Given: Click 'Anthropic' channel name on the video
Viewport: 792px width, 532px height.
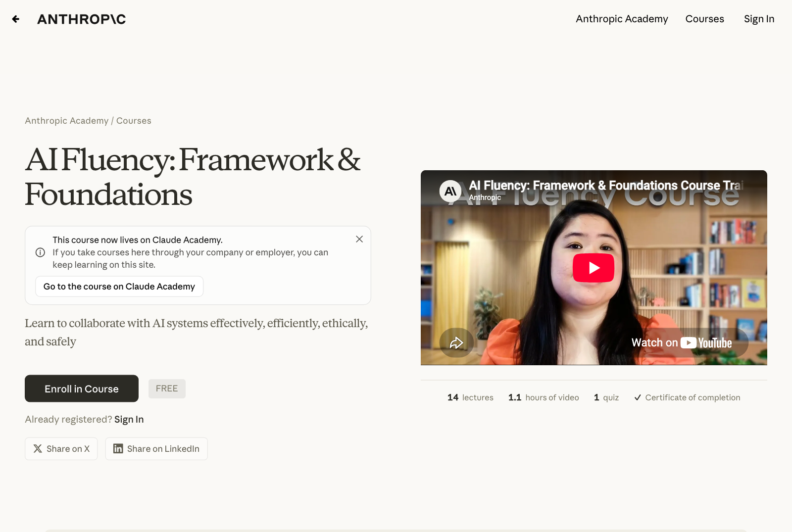Looking at the screenshot, I should (485, 197).
